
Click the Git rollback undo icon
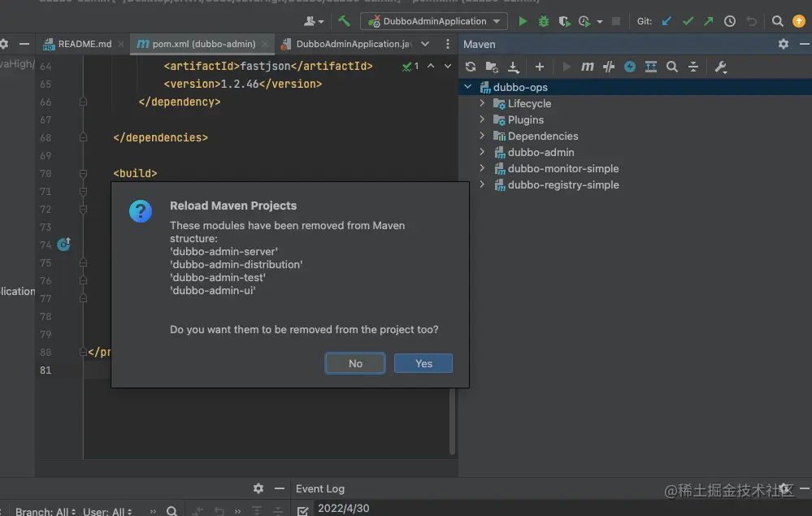751,21
